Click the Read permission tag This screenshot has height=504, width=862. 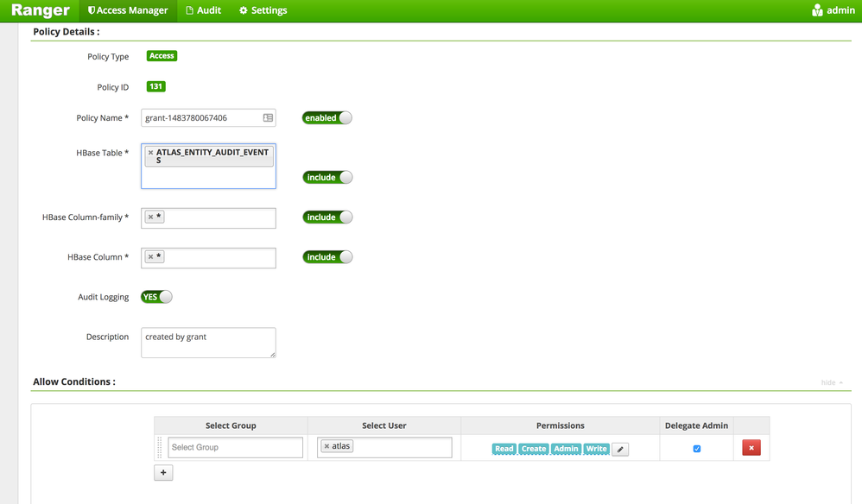coord(504,449)
